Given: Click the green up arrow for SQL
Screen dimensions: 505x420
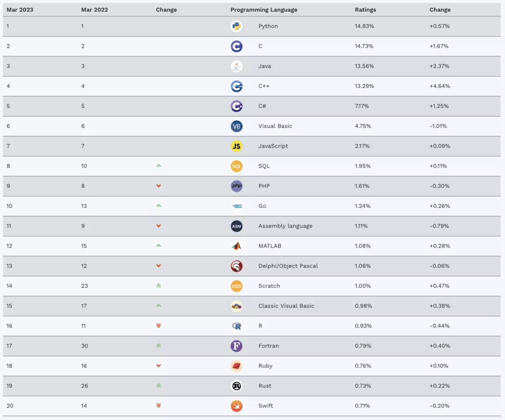Looking at the screenshot, I should tap(159, 166).
